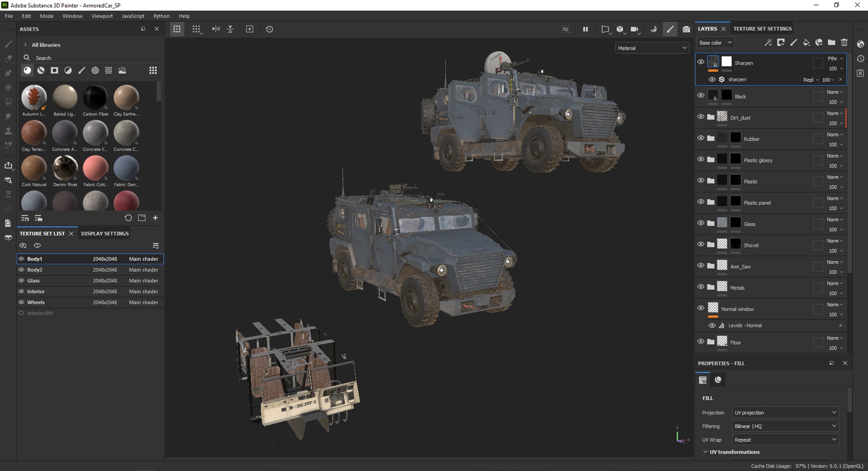Hide the Wheels texture set
Screen dimensions: 868x471
[21, 302]
